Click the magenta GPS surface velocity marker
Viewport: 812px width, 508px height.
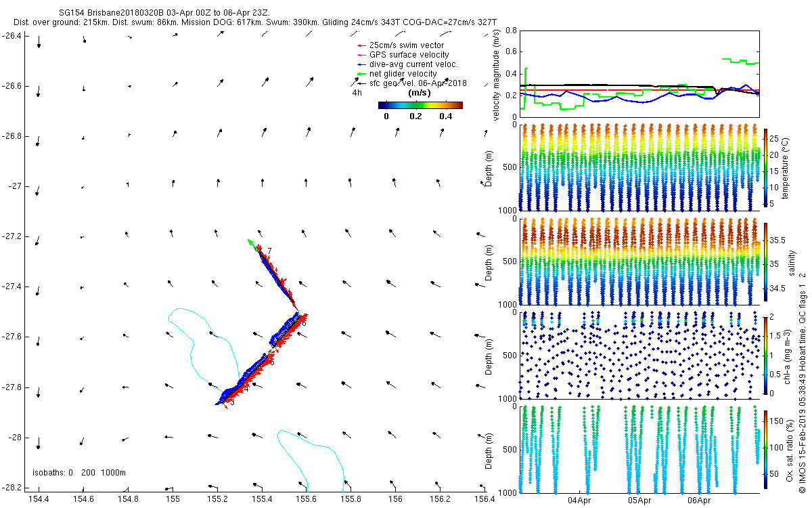click(x=360, y=55)
